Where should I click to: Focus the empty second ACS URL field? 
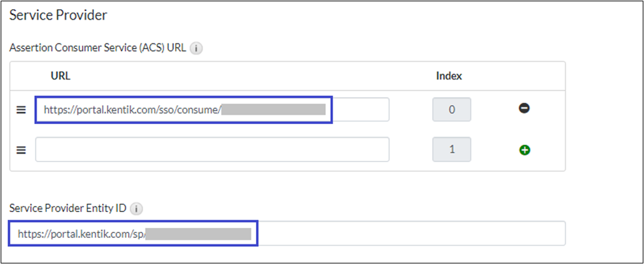click(212, 150)
